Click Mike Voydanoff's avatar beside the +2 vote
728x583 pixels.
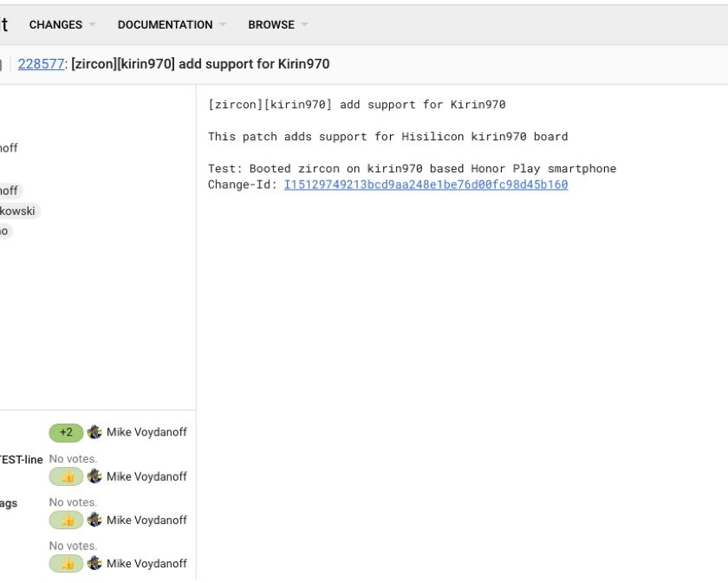point(95,432)
